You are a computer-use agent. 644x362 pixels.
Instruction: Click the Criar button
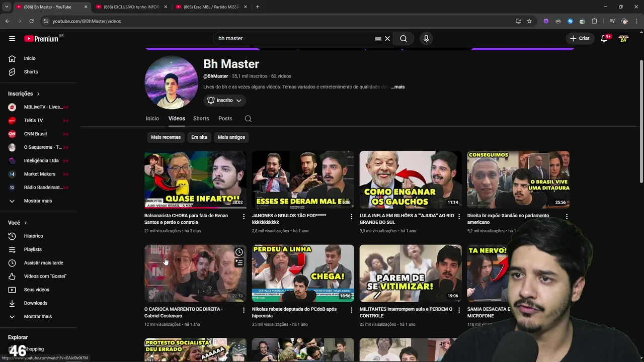pyautogui.click(x=580, y=39)
